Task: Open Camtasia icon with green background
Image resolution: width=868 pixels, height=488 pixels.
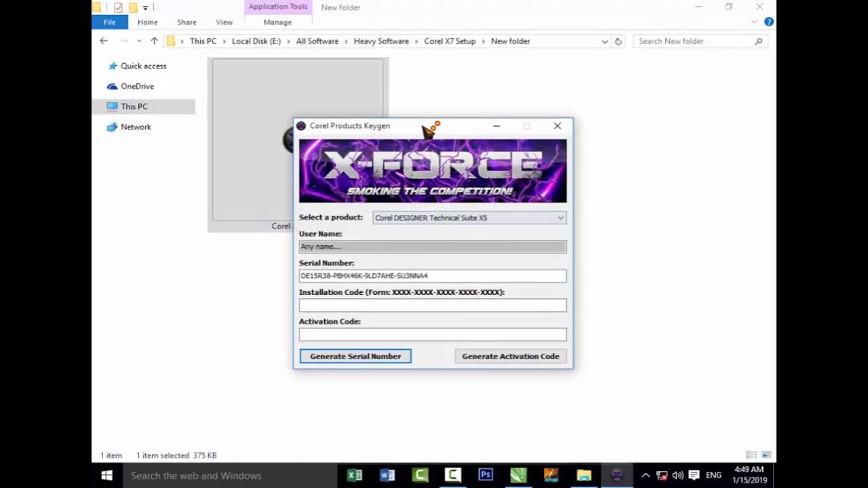Action: [x=420, y=475]
